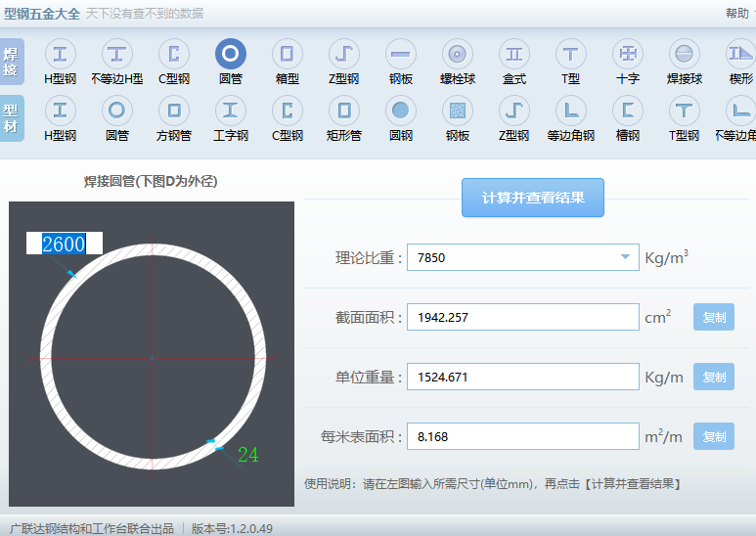This screenshot has width=756, height=536.
Task: Switch to the 焊接 category tab
Action: (x=12, y=62)
